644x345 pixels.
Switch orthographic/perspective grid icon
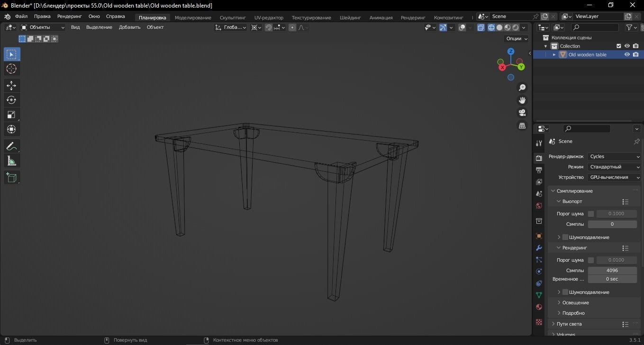tap(522, 125)
